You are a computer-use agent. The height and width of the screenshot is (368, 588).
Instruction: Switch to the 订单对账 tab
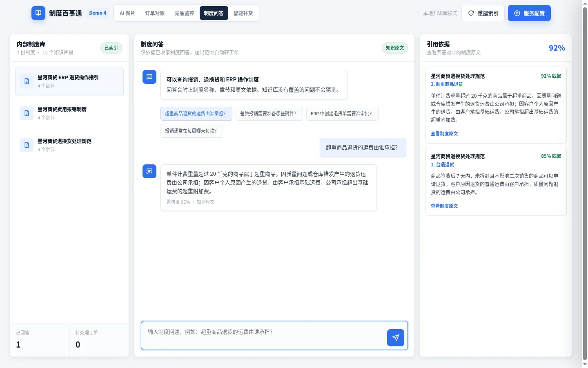tap(155, 13)
